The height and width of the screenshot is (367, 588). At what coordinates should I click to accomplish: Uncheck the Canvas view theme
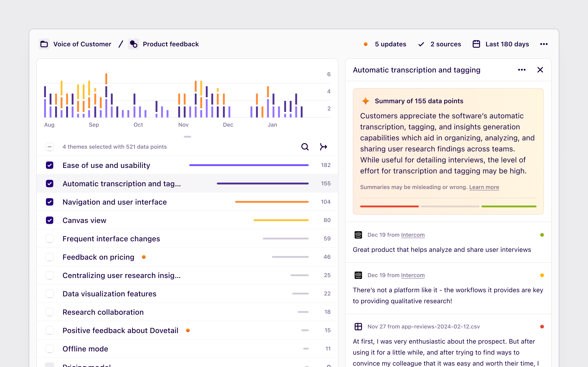(50, 220)
